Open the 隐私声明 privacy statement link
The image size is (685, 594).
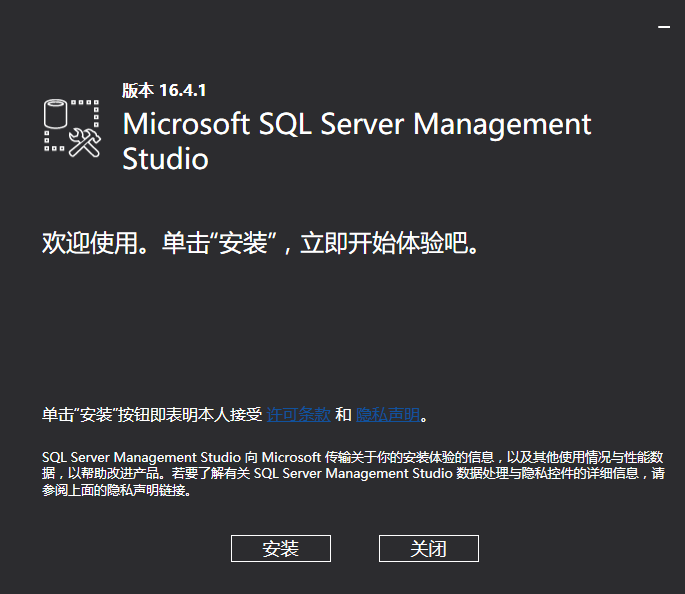point(388,414)
